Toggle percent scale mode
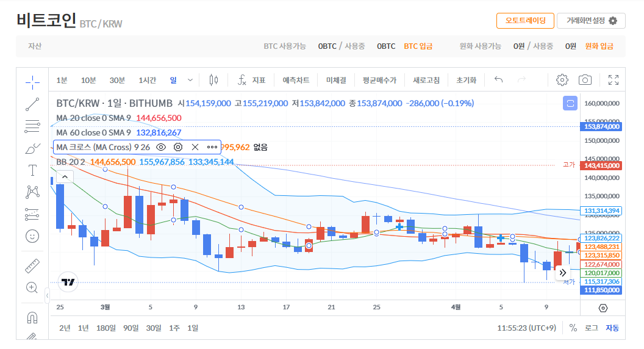Screen dimensions: 644x349 pos(573,328)
